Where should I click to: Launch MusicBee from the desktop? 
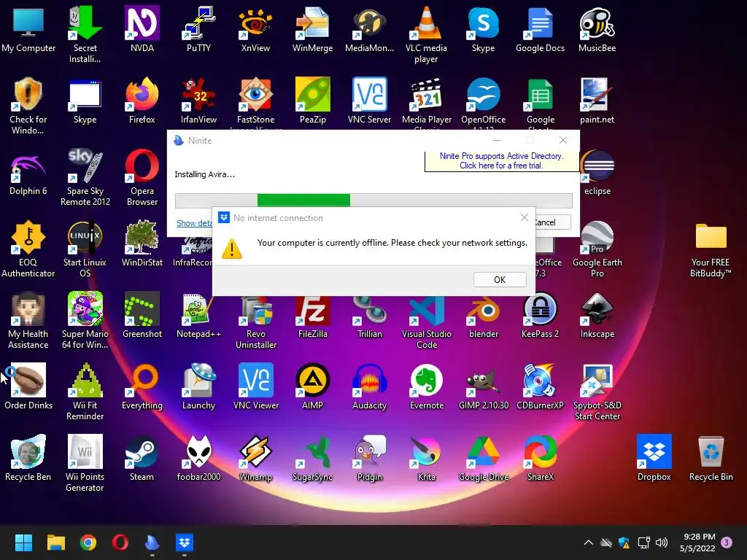[597, 29]
